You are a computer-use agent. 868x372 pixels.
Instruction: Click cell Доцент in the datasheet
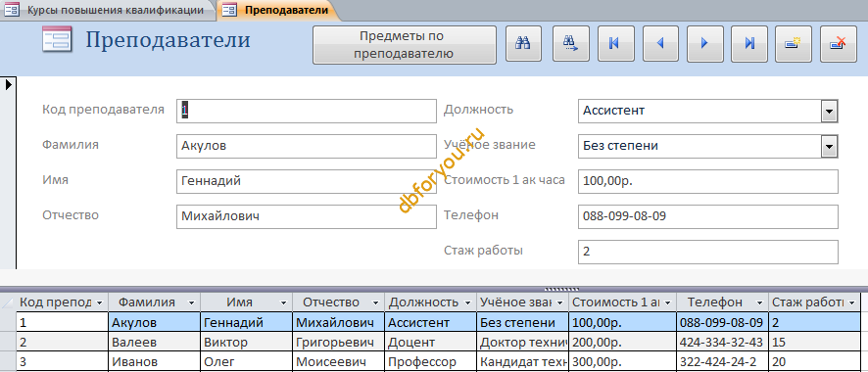click(x=431, y=343)
